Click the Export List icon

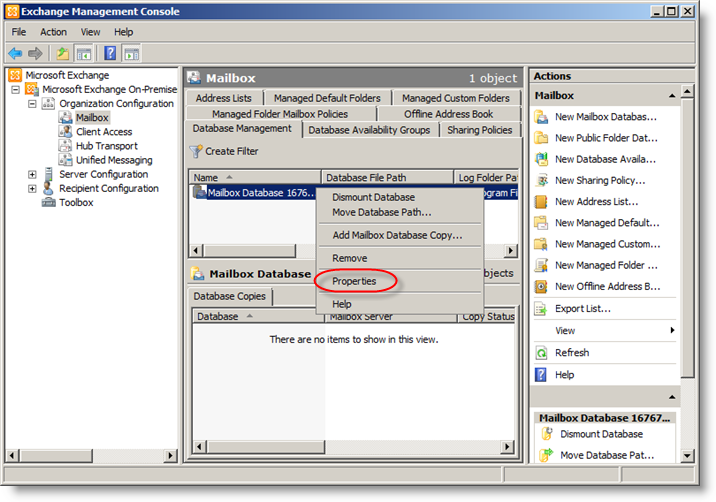541,309
